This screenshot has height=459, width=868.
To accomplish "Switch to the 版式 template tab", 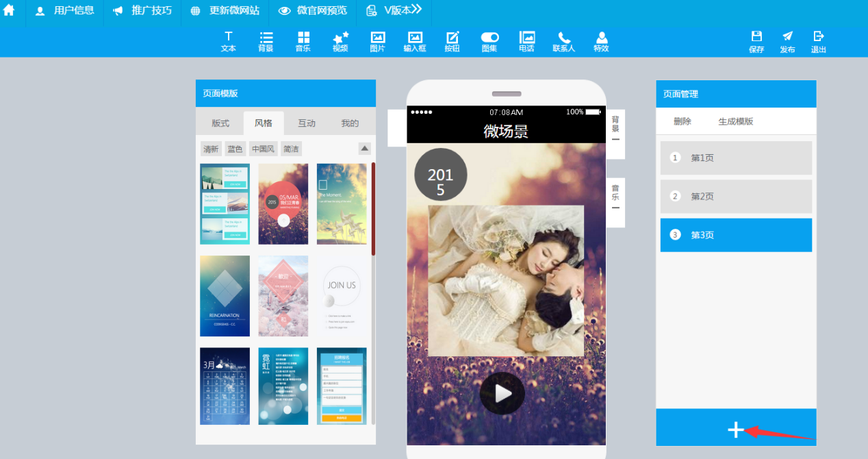I will coord(220,123).
